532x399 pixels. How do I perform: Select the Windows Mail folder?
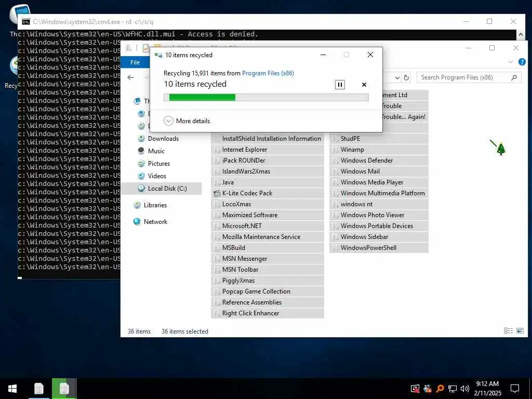point(379,171)
